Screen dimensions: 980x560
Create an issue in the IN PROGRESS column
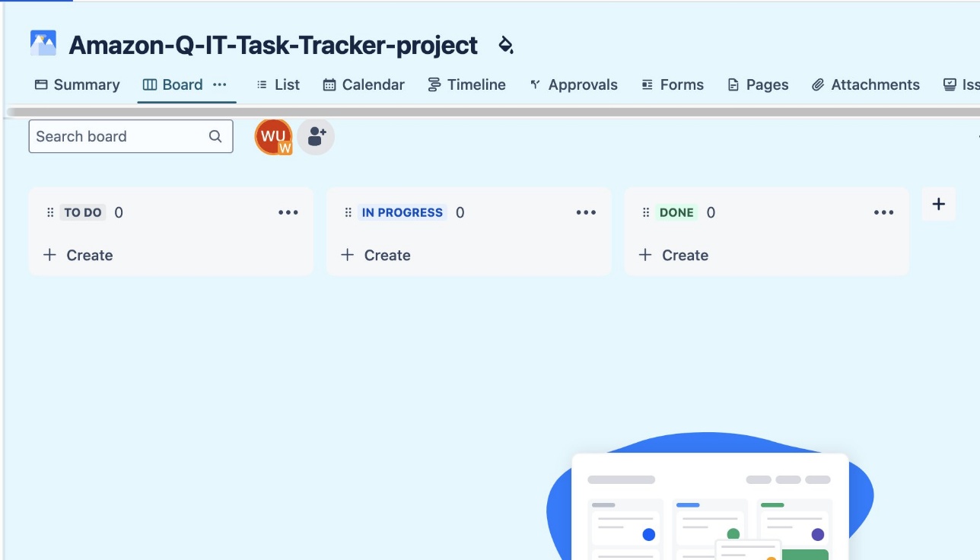(x=376, y=255)
